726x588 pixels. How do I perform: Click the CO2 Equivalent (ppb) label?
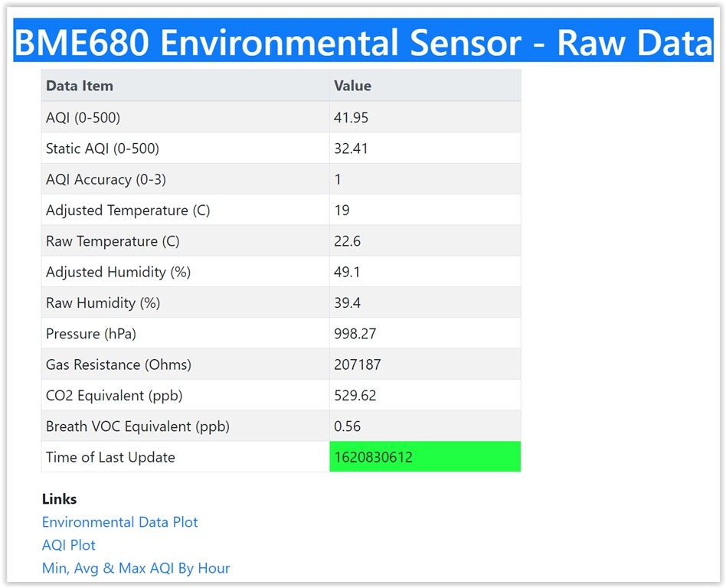[114, 396]
